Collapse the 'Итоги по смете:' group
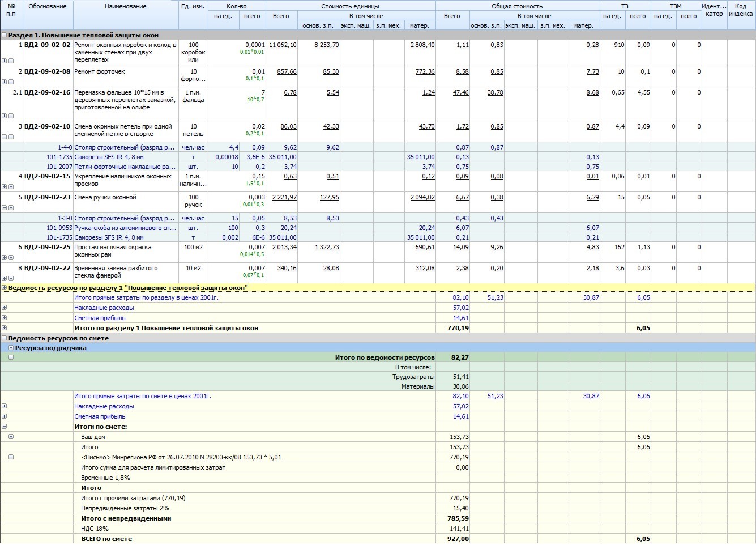756x545 pixels. pos(5,427)
